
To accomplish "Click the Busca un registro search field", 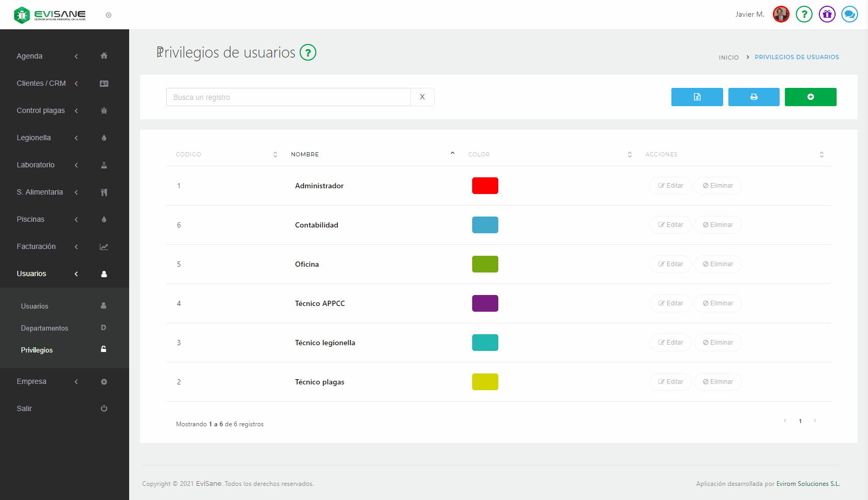I will pos(288,97).
